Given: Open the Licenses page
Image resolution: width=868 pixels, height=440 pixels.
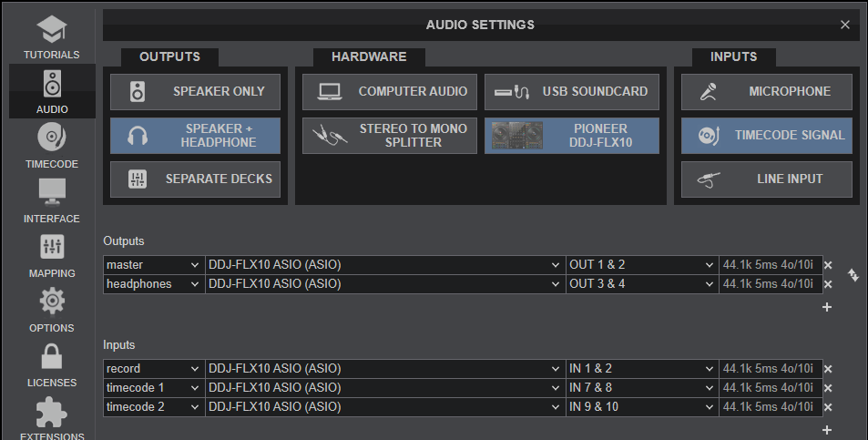Looking at the screenshot, I should (52, 364).
